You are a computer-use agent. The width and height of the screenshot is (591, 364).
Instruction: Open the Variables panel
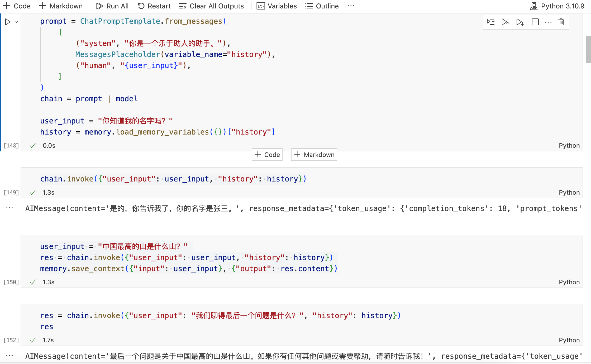click(x=277, y=6)
